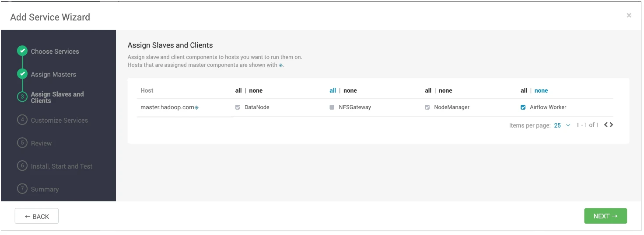This screenshot has height=235, width=644.
Task: Click the step 4 Customize Services circle icon
Action: coord(22,120)
